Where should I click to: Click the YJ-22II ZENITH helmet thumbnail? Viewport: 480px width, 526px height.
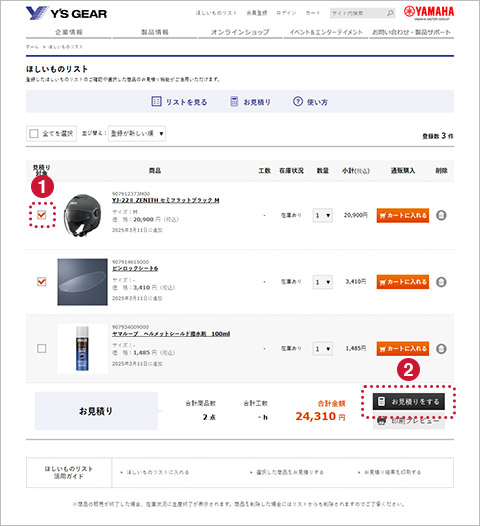point(83,215)
